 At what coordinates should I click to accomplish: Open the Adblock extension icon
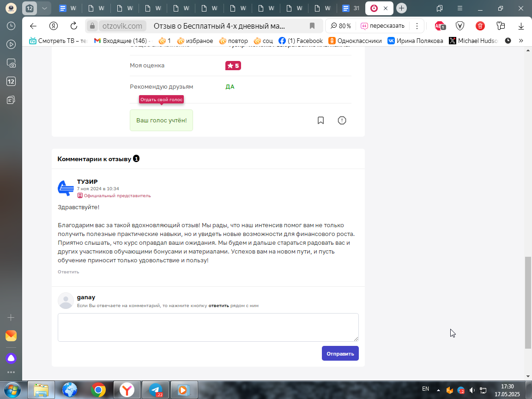440,26
